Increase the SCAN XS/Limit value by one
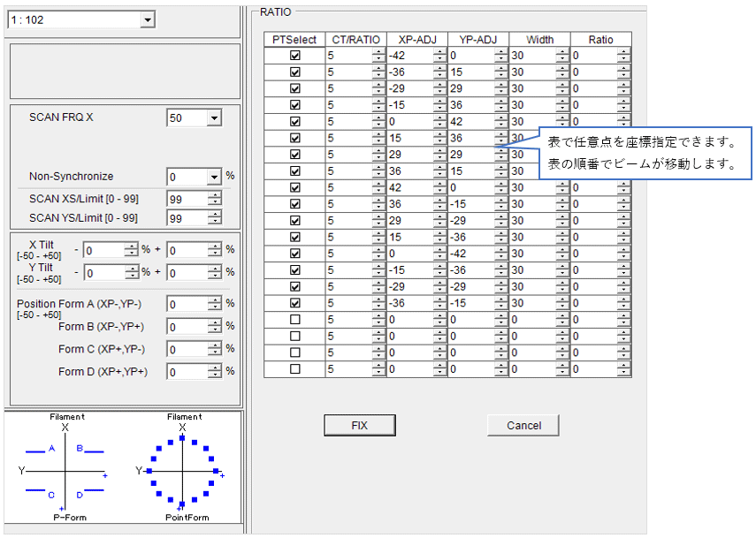Viewport: 756px width, 538px height. tap(214, 194)
